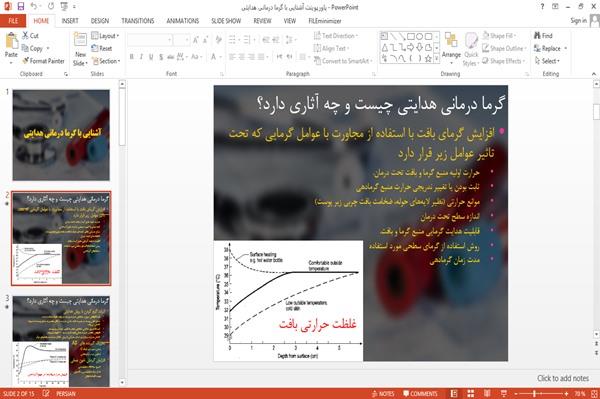Image resolution: width=600 pixels, height=399 pixels.
Task: Open the Section dropdown
Action: coord(106,61)
